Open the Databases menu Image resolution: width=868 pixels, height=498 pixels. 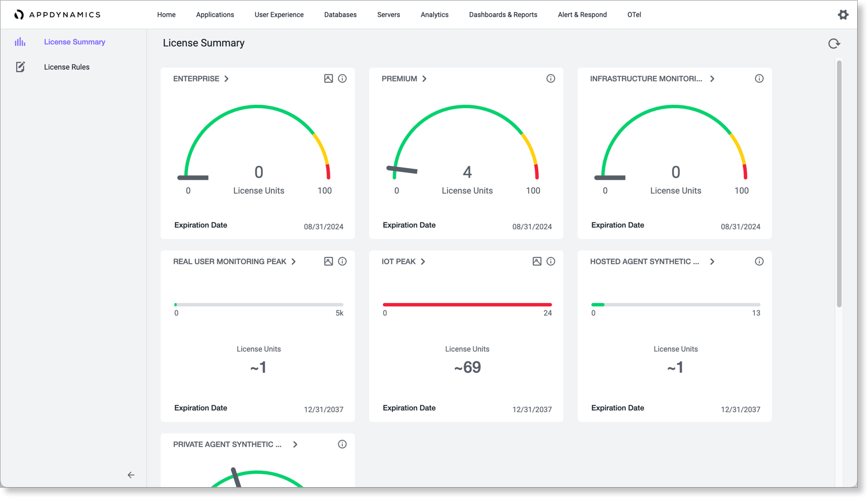340,15
